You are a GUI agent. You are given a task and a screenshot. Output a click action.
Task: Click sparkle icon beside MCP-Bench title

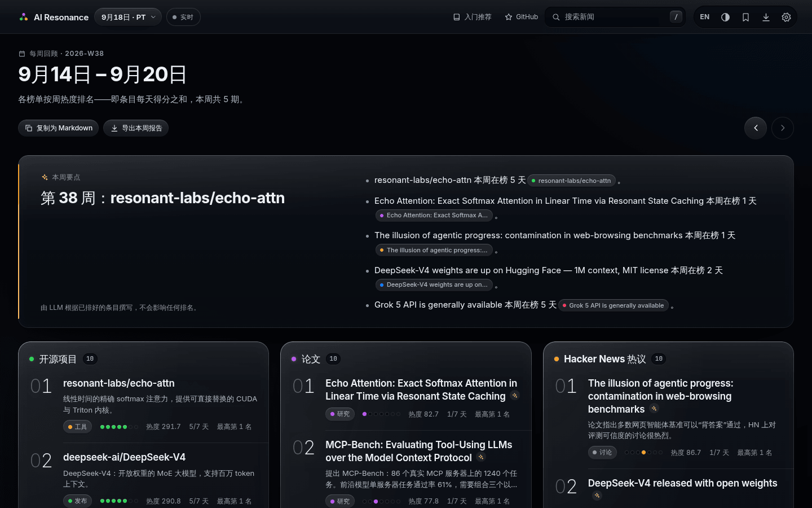(x=481, y=457)
